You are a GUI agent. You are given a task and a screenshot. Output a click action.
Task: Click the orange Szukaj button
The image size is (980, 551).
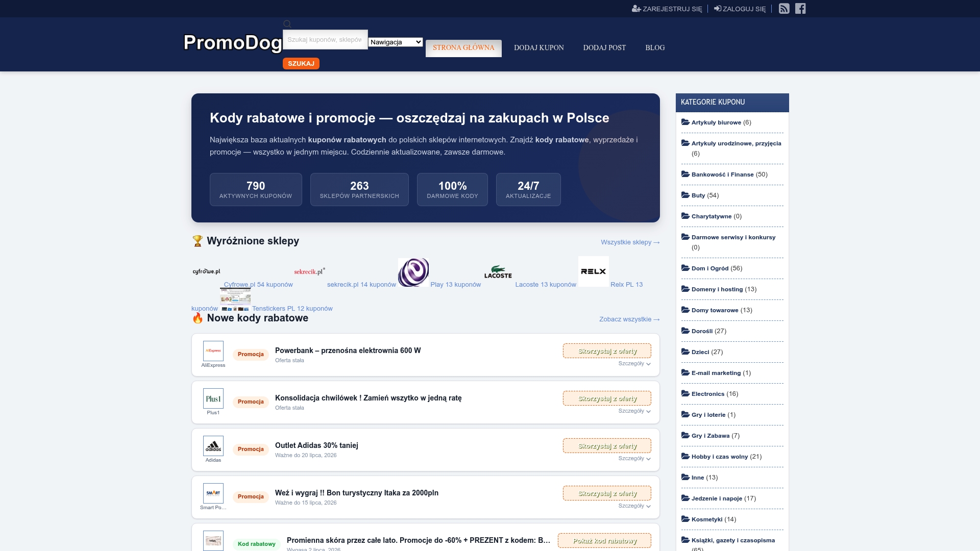click(x=301, y=64)
